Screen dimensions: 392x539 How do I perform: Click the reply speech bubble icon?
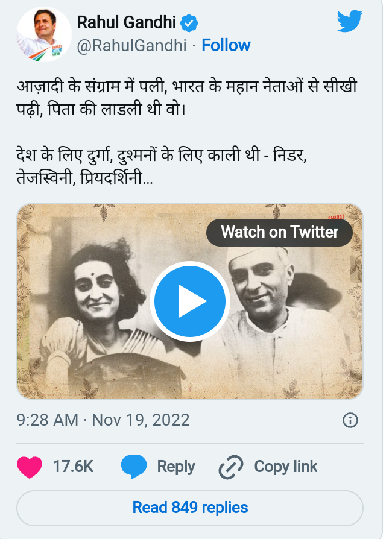pyautogui.click(x=134, y=467)
